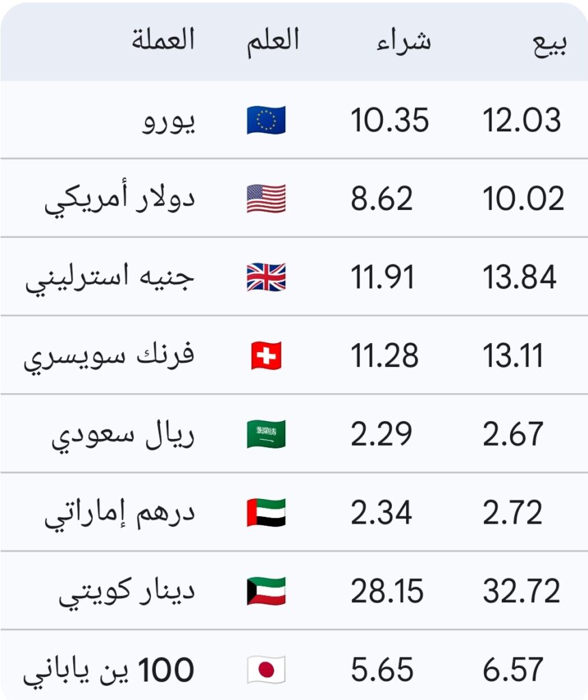Click the Saudi Arabia flag icon
The width and height of the screenshot is (588, 700).
(266, 435)
